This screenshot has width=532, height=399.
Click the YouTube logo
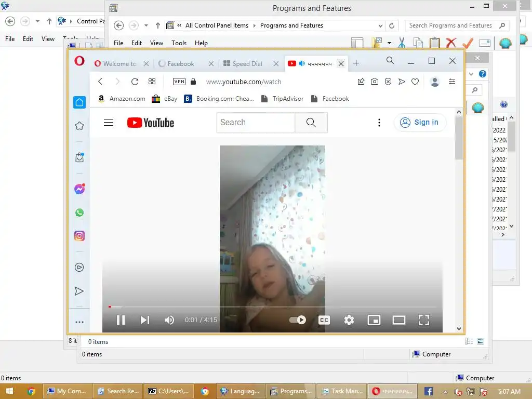coord(151,123)
